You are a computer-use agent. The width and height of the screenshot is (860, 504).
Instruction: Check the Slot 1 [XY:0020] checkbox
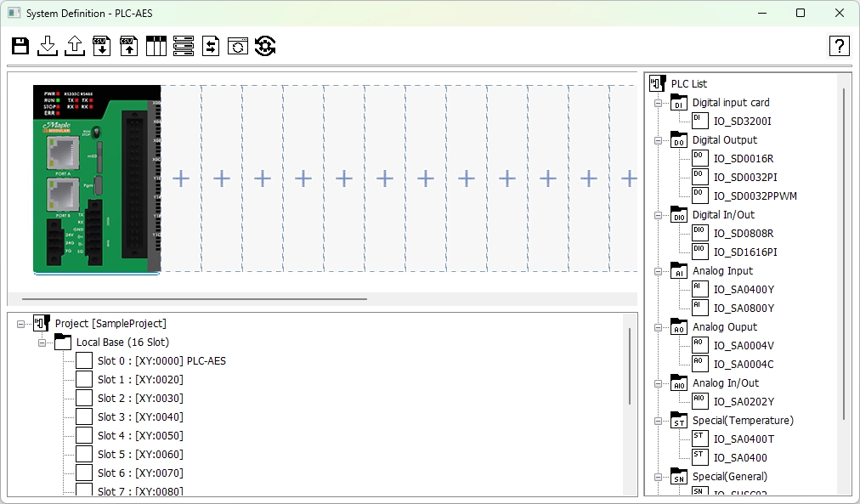pos(84,380)
